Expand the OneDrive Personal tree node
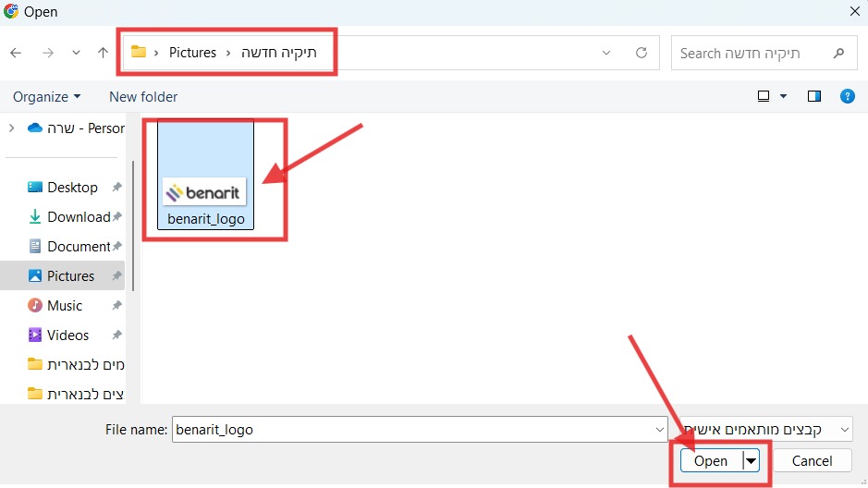Screen dimensions: 868x488 (x=12, y=128)
